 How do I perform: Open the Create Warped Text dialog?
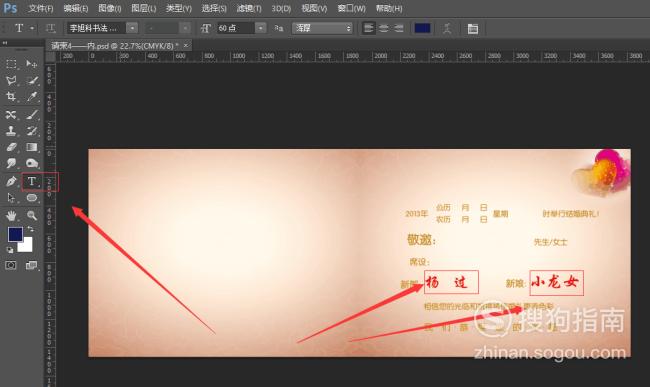point(447,28)
